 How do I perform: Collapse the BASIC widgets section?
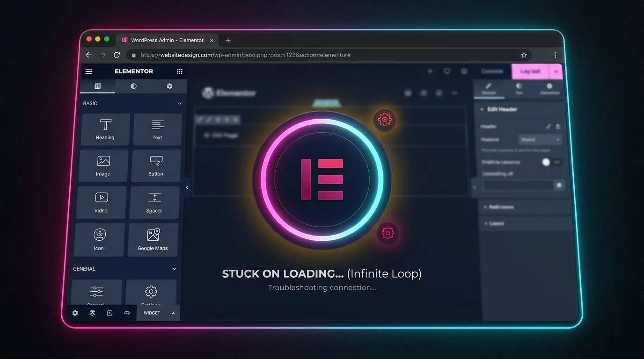tap(179, 103)
